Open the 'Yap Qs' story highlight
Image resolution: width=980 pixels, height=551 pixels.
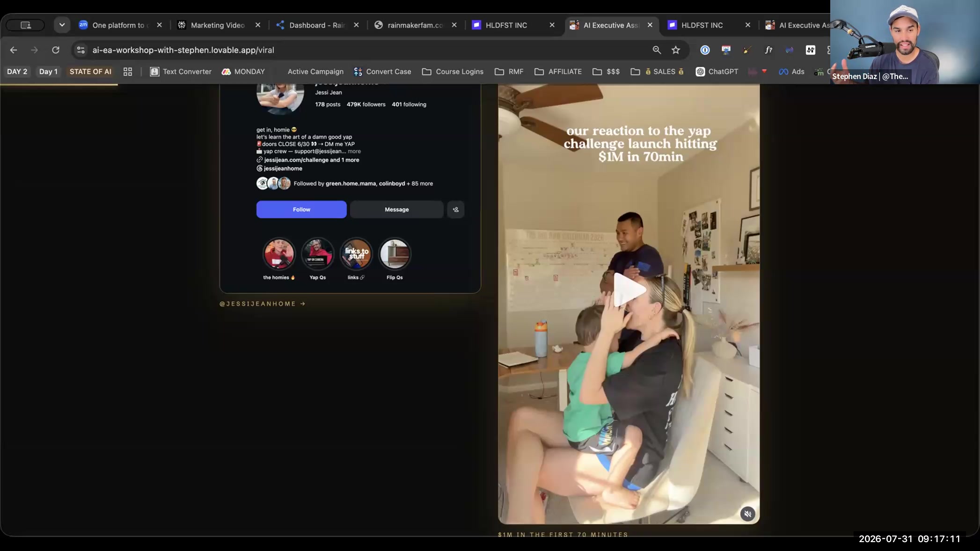318,254
